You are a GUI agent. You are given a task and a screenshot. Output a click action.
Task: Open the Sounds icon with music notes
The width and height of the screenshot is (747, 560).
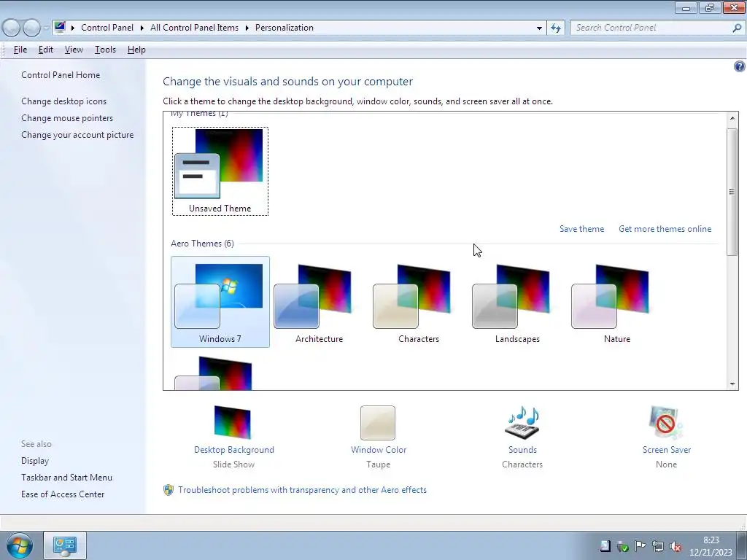tap(522, 422)
